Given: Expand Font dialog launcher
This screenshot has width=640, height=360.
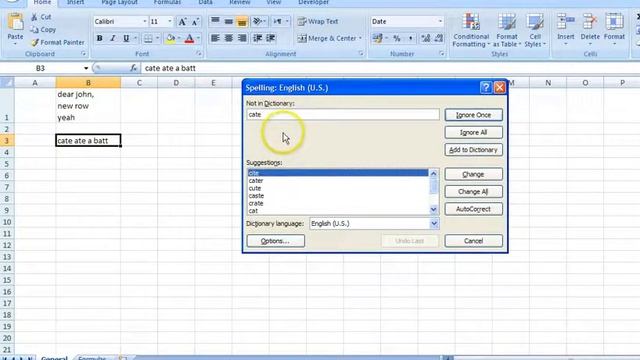Looking at the screenshot, I should click(x=198, y=54).
